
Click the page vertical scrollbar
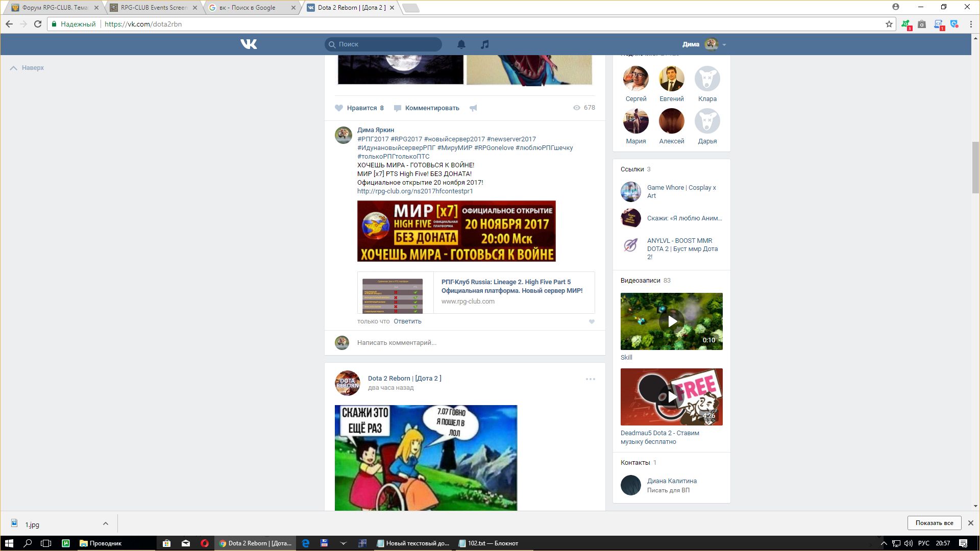[975, 167]
